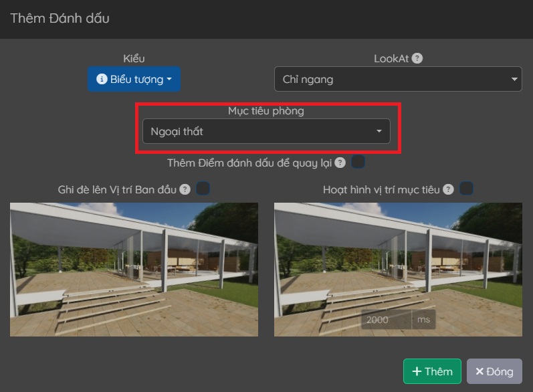This screenshot has width=533, height=392.
Task: Check the 'Hoạt hình vị trí mục tiêu' checkbox
Action: tap(466, 189)
